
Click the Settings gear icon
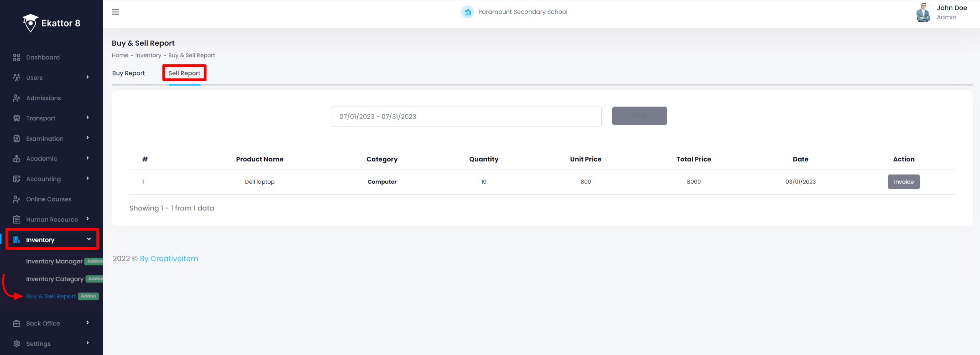coord(16,344)
